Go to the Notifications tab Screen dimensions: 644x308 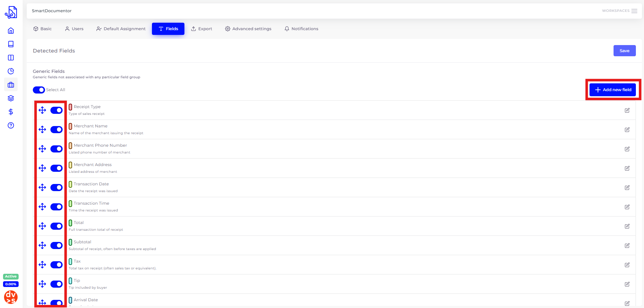[301, 29]
